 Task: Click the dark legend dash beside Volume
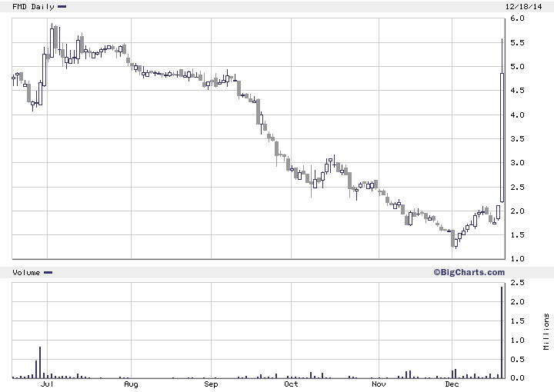point(48,272)
